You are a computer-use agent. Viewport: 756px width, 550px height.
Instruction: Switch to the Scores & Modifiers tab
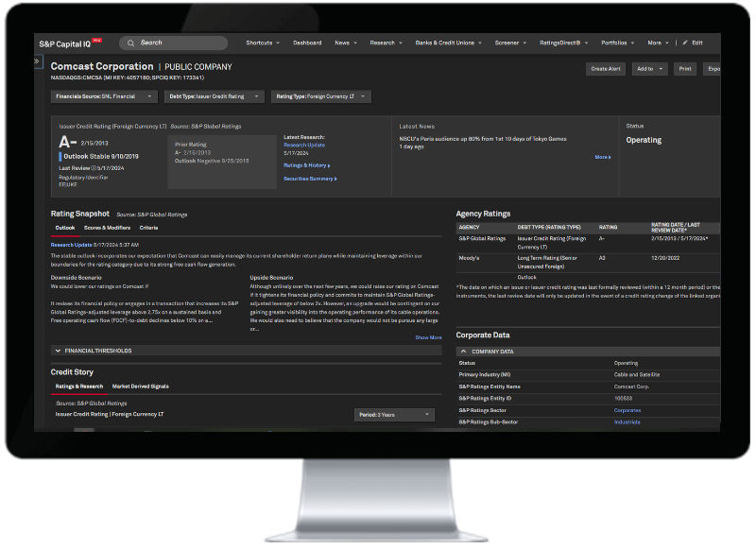(x=107, y=228)
